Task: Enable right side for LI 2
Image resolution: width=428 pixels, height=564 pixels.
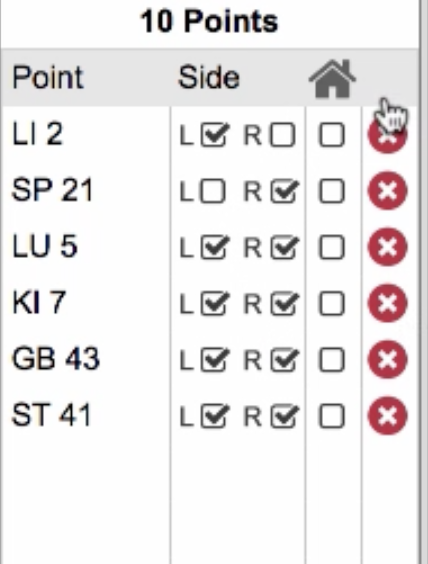Action: [x=283, y=135]
